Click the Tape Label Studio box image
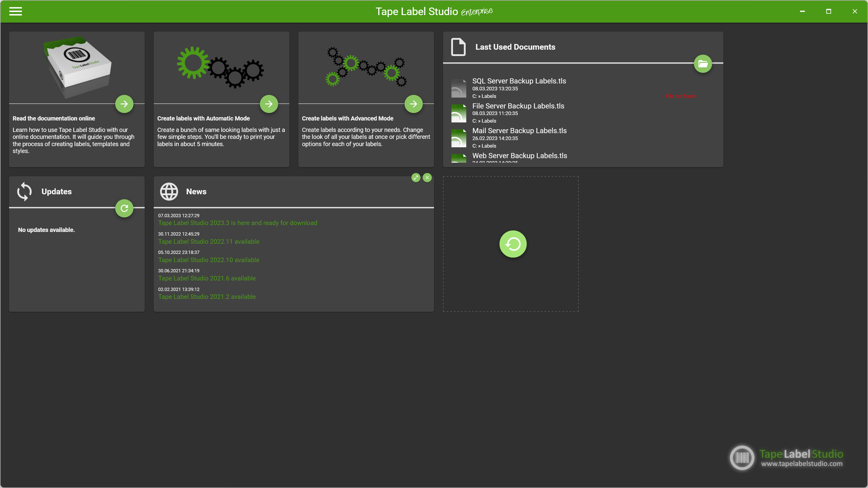Screen dimensions: 868x488 tap(77, 67)
